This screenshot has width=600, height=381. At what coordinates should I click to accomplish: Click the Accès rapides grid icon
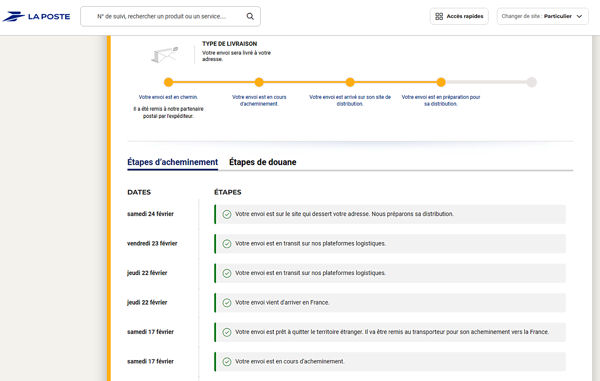click(x=439, y=16)
